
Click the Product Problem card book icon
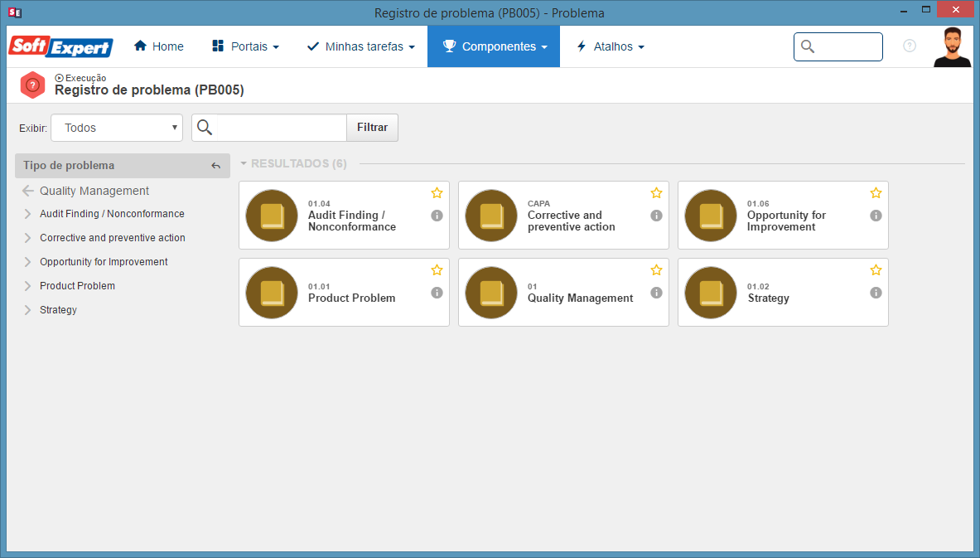coord(272,292)
